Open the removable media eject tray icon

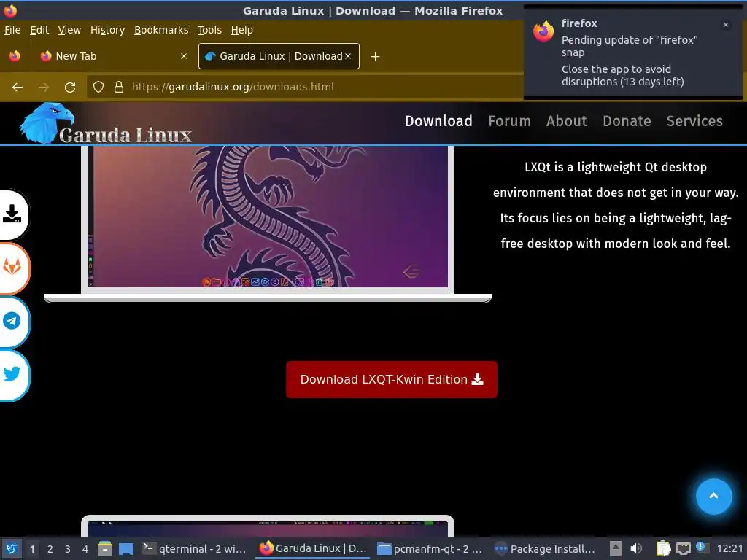(x=616, y=548)
